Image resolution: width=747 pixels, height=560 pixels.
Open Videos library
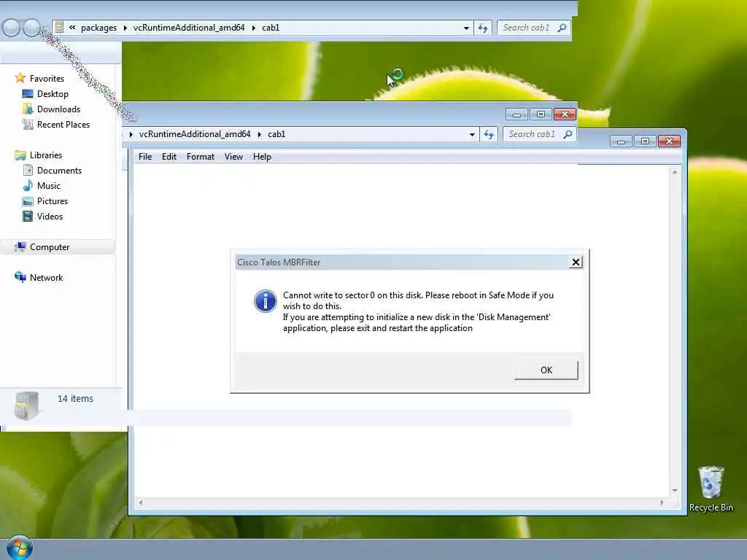[x=50, y=216]
